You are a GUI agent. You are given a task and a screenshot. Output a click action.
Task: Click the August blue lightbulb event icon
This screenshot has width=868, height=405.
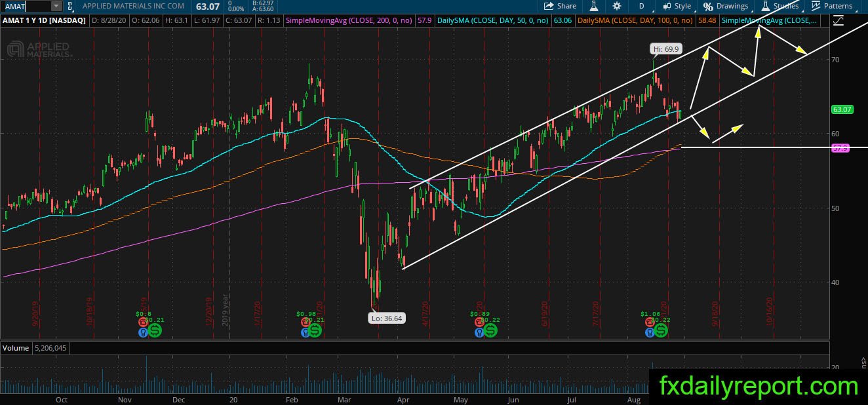coord(649,333)
